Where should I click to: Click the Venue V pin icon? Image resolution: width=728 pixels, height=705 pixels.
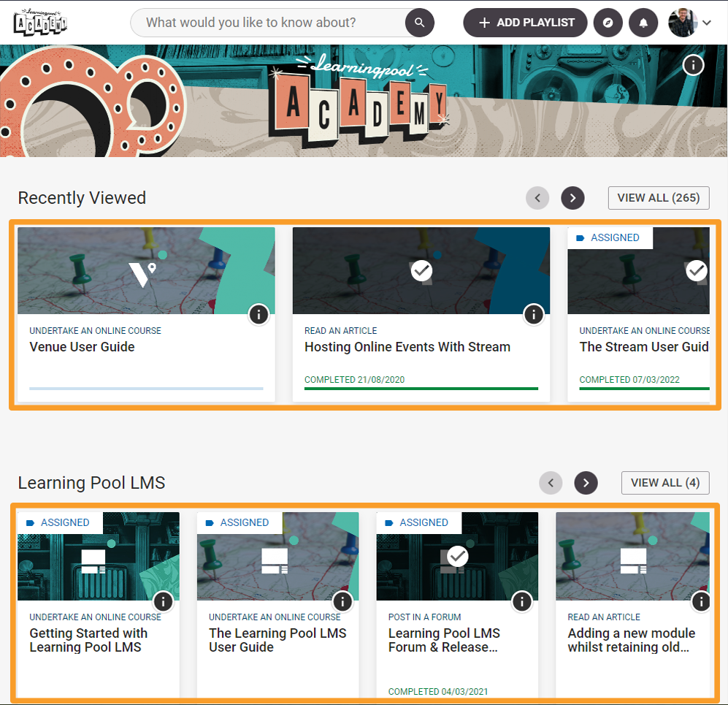point(142,275)
